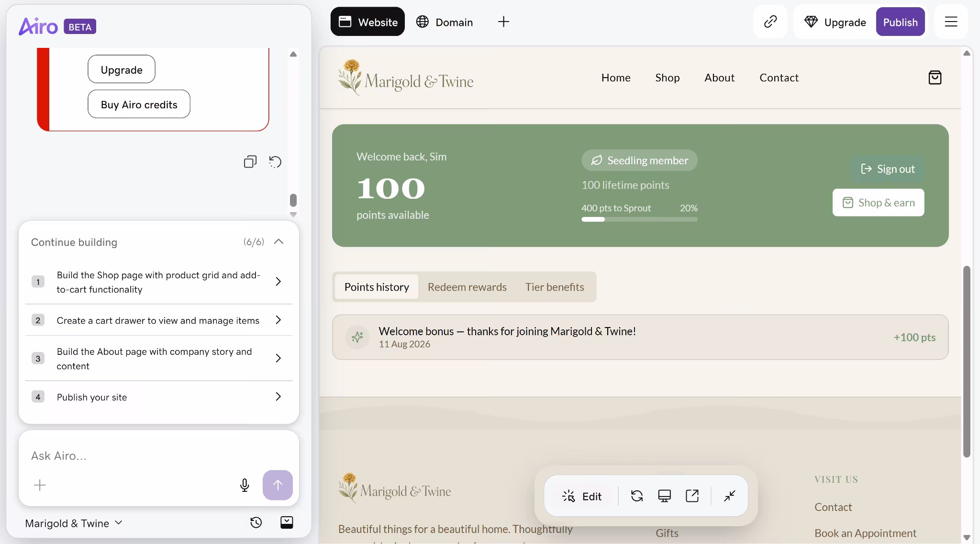
Task: Expand the cart drawer suggestion arrow
Action: 278,320
